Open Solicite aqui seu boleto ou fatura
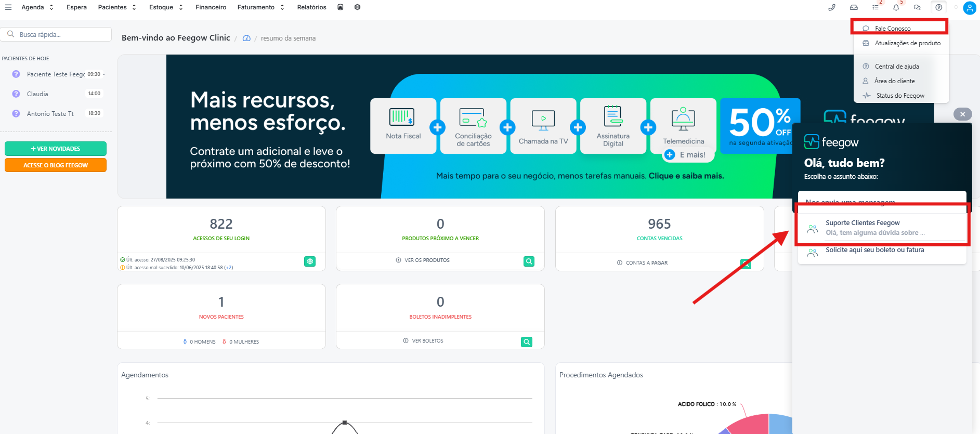Viewport: 980px width, 434px height. [882, 252]
